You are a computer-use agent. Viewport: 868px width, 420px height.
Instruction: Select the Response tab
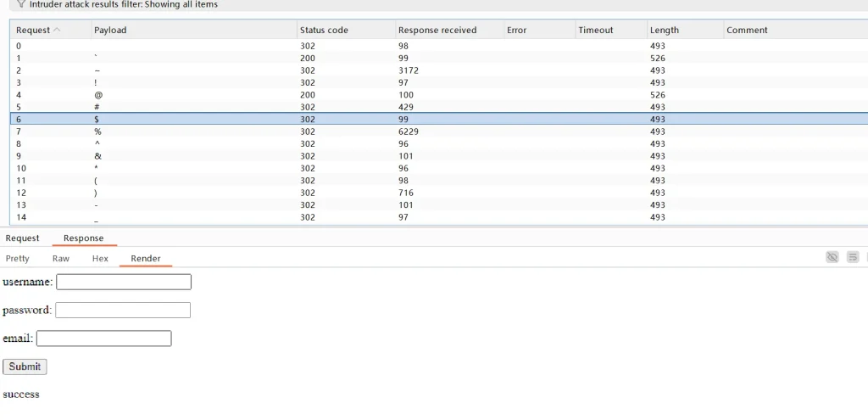[x=84, y=238]
